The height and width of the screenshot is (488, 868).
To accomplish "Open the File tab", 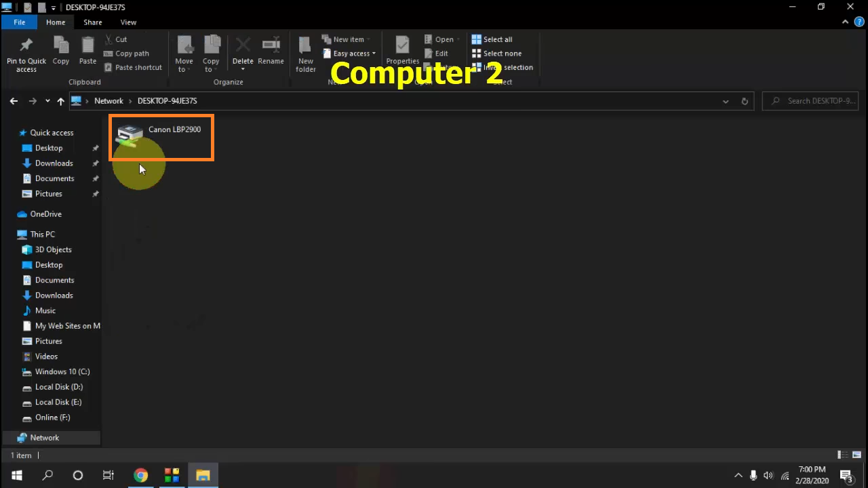I will (x=20, y=22).
